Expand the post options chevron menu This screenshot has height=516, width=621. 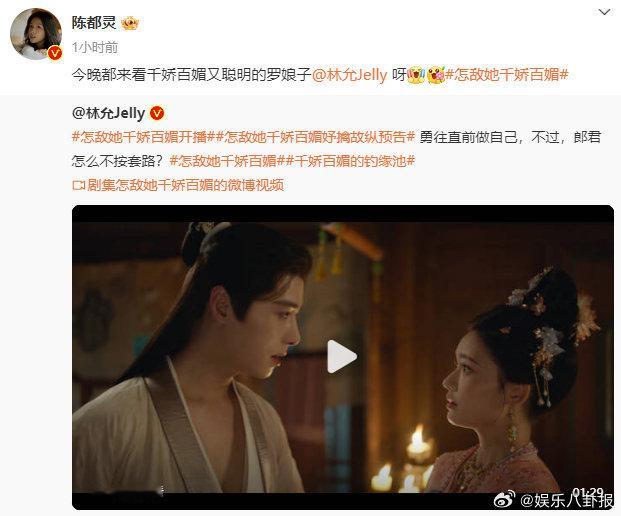pyautogui.click(x=604, y=12)
